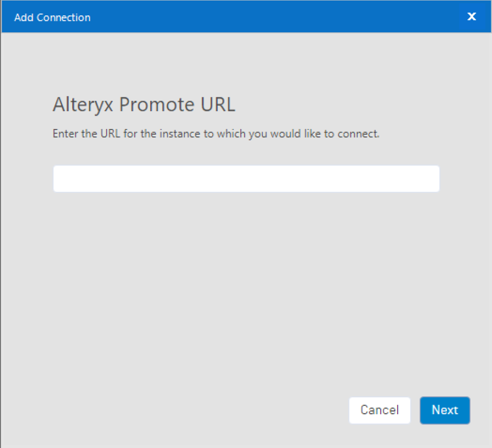Dismiss dialog using X icon in header

tap(471, 16)
